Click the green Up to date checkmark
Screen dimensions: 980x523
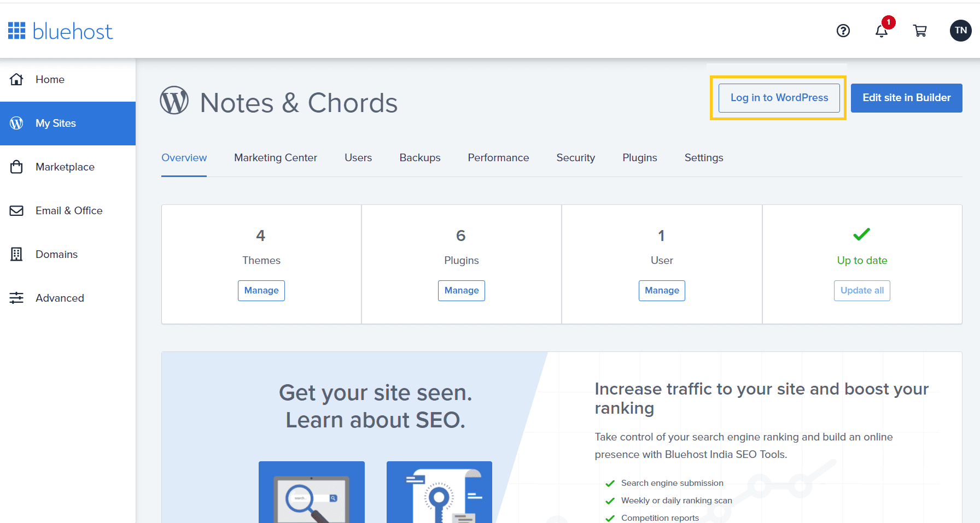(x=861, y=234)
